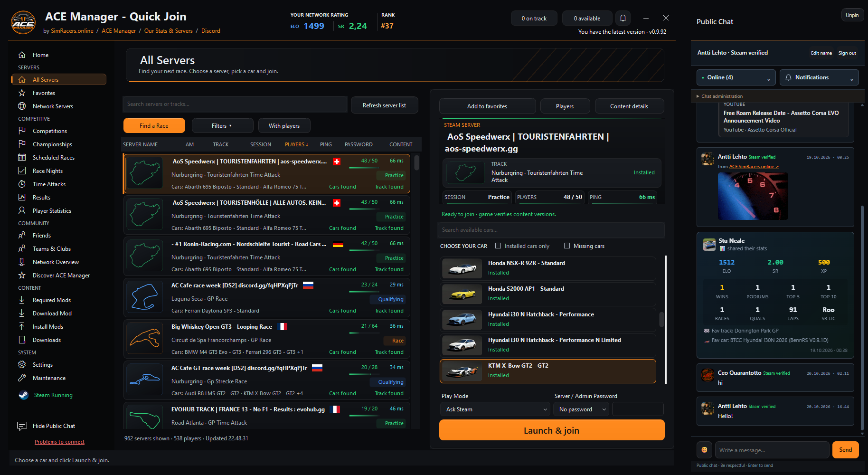Image resolution: width=868 pixels, height=475 pixels.
Task: Click Refresh server list
Action: 384,105
